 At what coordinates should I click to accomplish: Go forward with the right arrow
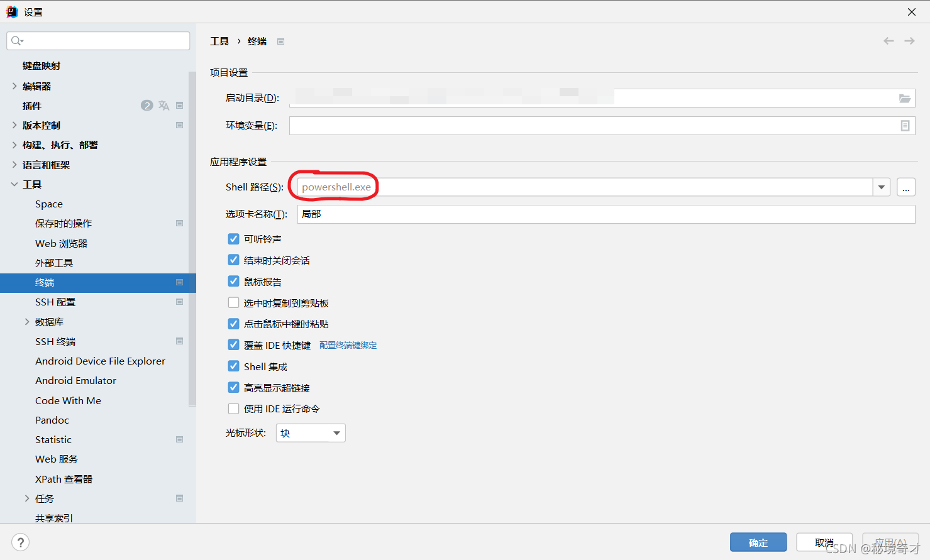pos(909,41)
